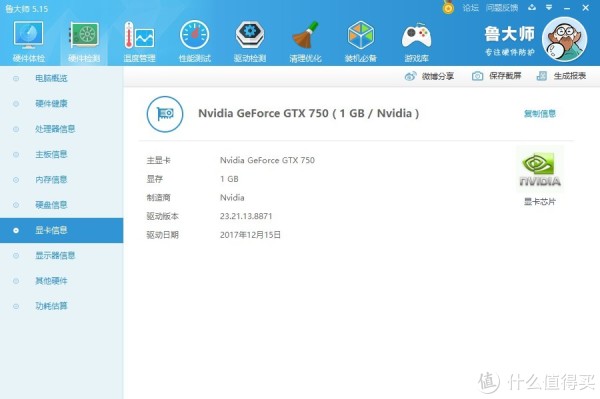
Task: Select the 温度管理 thermometer icon
Action: pyautogui.click(x=139, y=36)
